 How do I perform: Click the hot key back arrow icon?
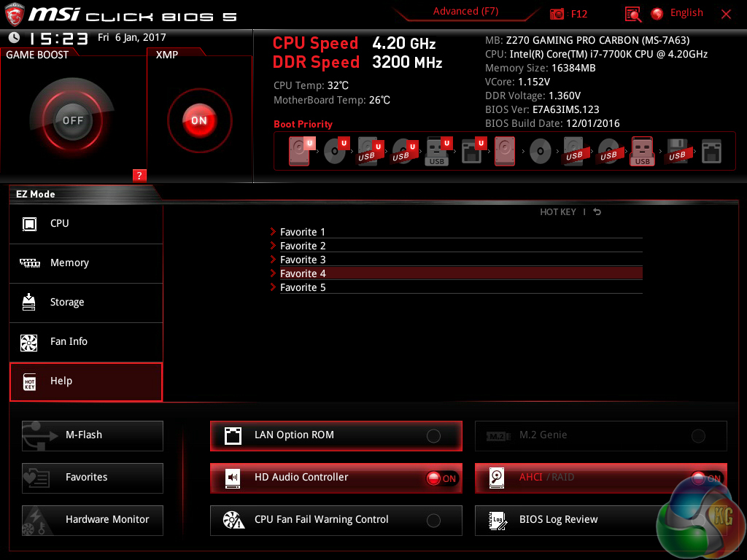[597, 212]
